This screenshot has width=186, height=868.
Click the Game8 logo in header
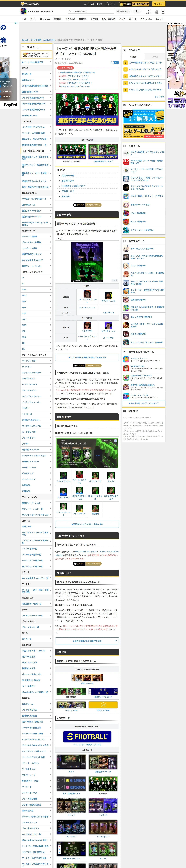point(30,4)
